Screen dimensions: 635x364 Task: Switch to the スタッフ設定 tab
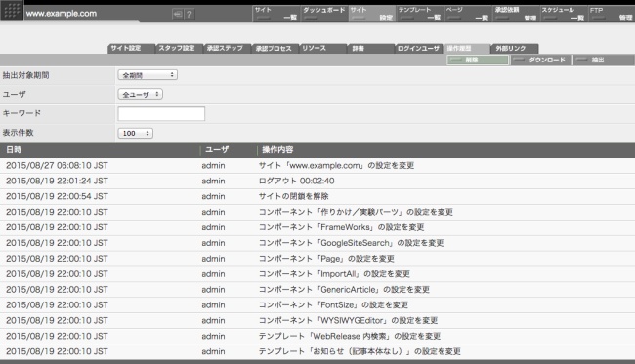[x=179, y=48]
